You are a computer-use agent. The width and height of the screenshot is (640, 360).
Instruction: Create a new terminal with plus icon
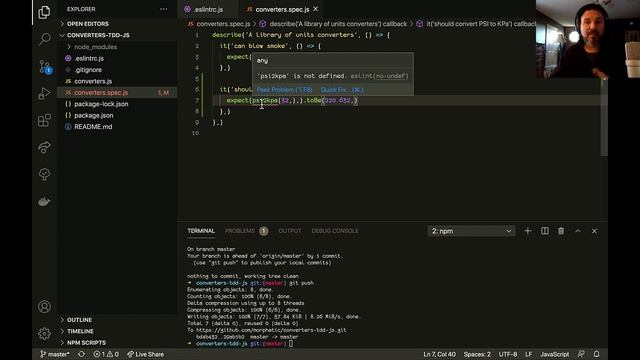(528, 231)
